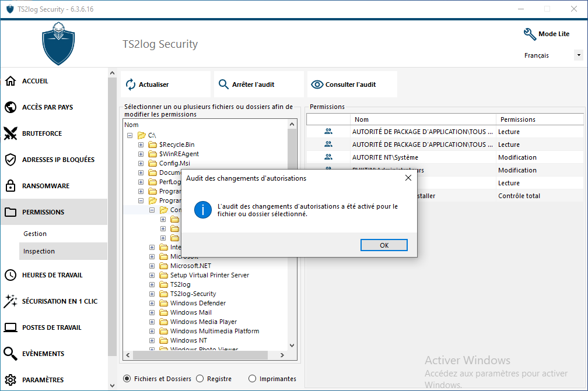Click the Windows NT folder icon
Image resolution: width=588 pixels, height=391 pixels.
pyautogui.click(x=163, y=340)
